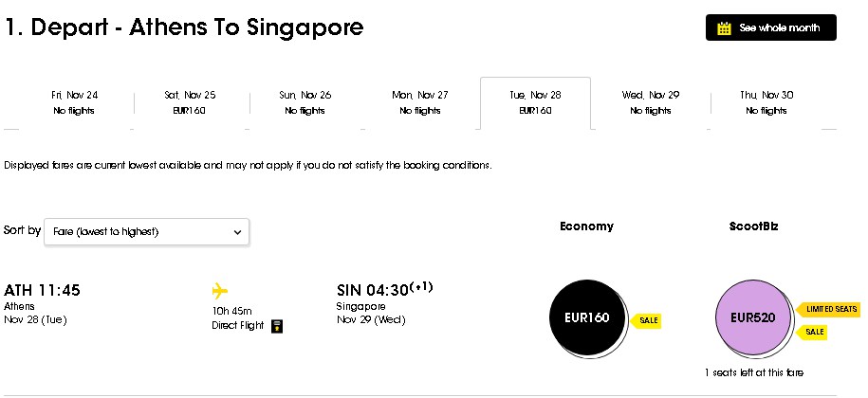Select the Economy EUR160 fare circle
Screen dimensions: 868x398
click(587, 317)
